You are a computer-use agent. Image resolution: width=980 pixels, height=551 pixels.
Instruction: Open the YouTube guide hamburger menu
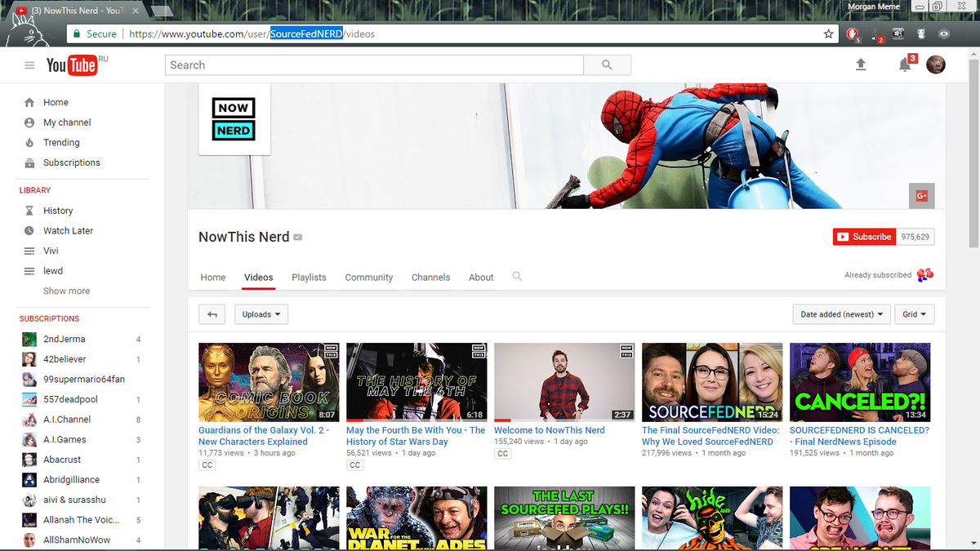click(29, 65)
